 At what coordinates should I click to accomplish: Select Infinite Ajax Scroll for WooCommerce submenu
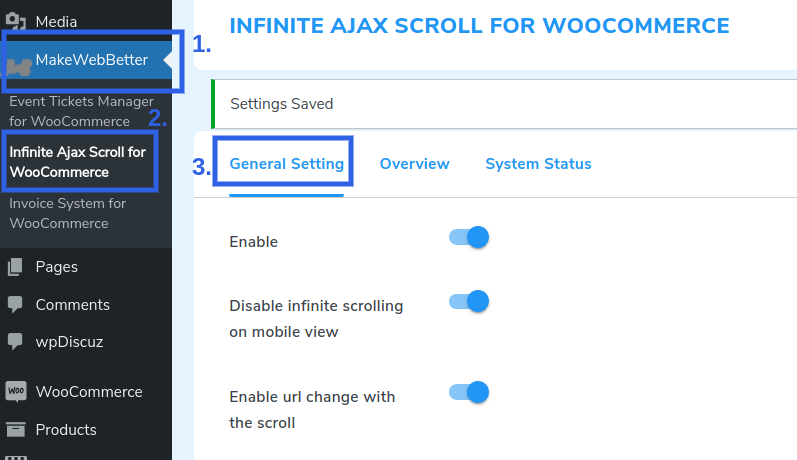(78, 162)
